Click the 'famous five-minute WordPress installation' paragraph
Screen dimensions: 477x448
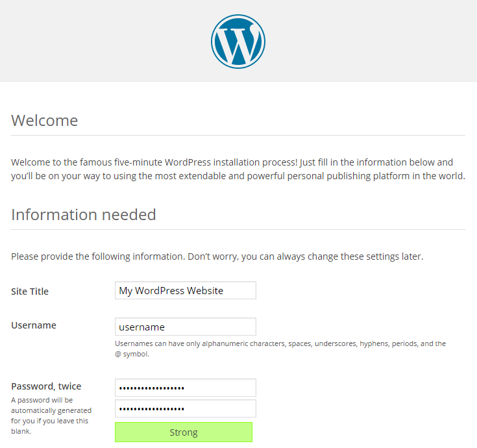(238, 169)
